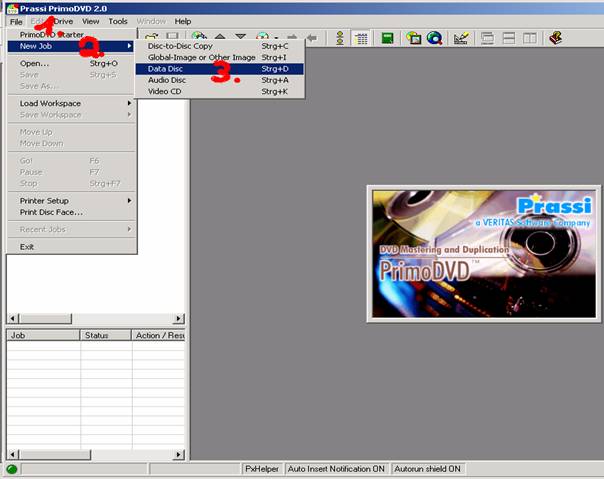Toggle the Autorun shield status indicator
This screenshot has height=479, width=604.
(x=425, y=469)
